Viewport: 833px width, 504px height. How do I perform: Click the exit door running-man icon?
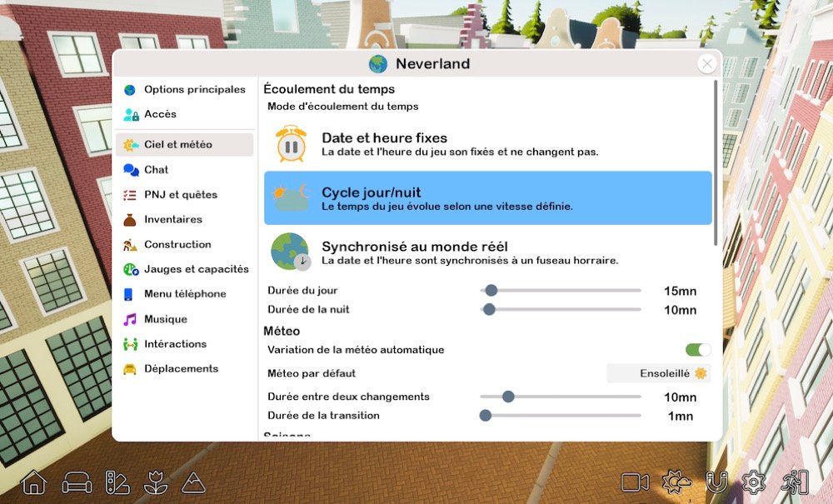796,482
